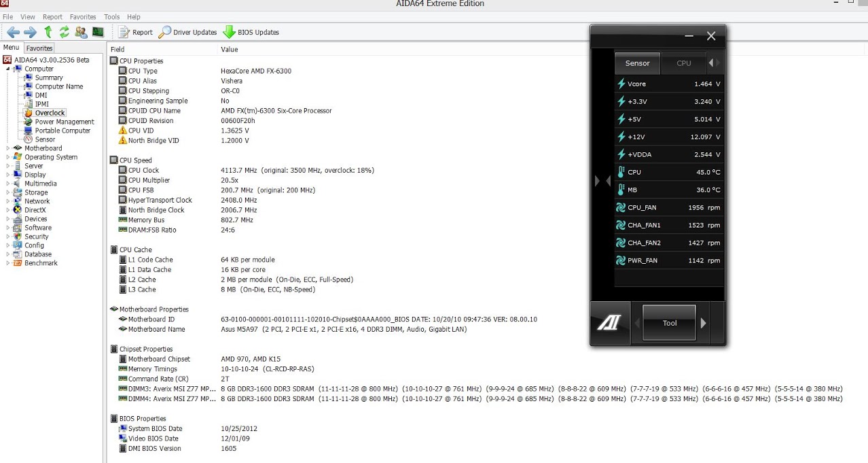Open CPU tab in AI Suite widget
The height and width of the screenshot is (463, 868).
click(684, 63)
